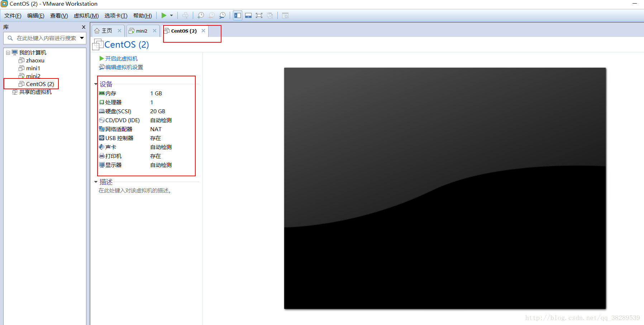Image resolution: width=644 pixels, height=325 pixels.
Task: Collapse the 设备 section
Action: pos(96,84)
